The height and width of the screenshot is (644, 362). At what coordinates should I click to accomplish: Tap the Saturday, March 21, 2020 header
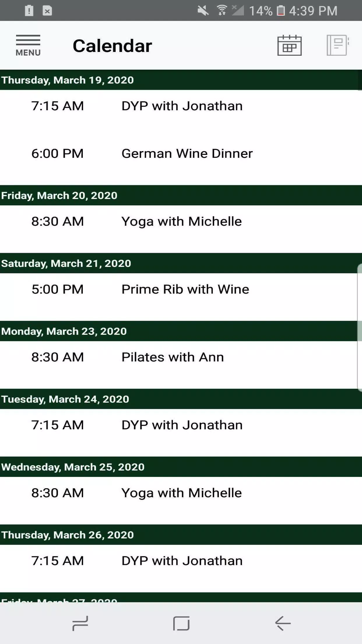pos(181,263)
